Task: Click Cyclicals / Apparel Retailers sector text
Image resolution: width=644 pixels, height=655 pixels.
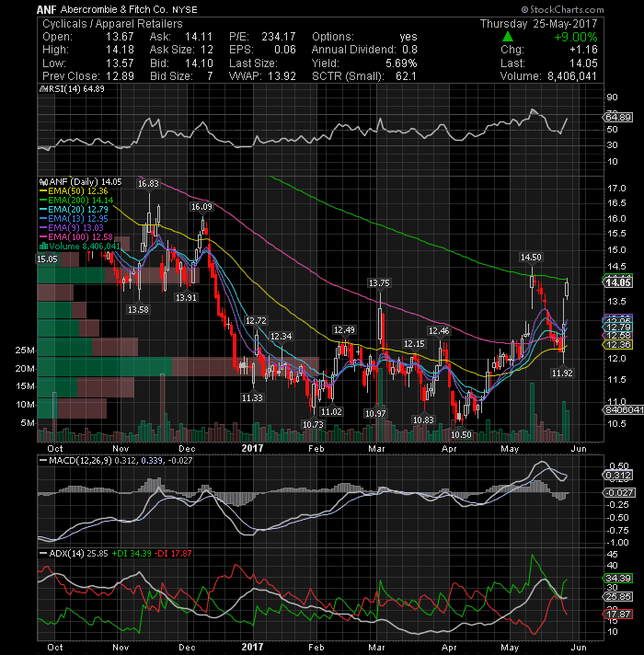Action: click(113, 24)
